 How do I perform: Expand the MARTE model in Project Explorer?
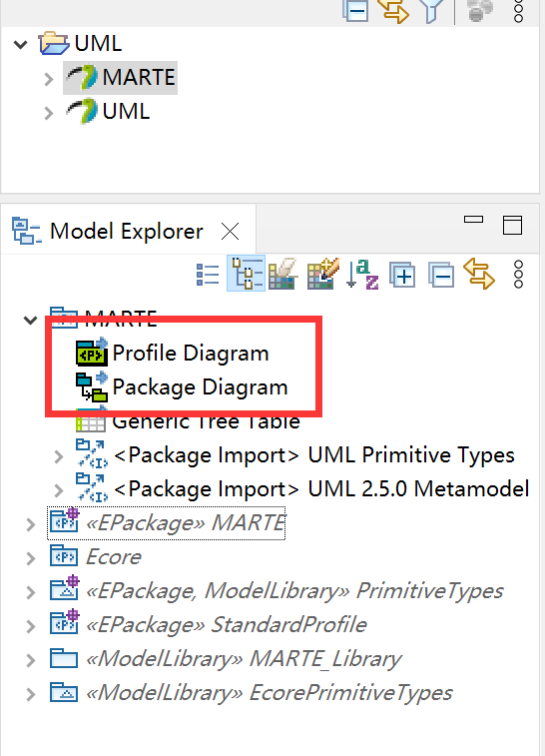pos(48,79)
